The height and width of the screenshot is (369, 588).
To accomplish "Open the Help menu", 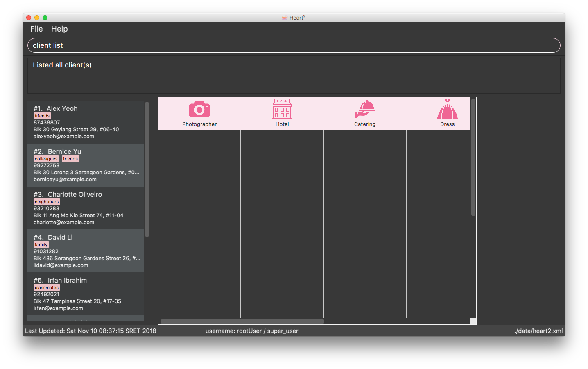I will tap(59, 29).
